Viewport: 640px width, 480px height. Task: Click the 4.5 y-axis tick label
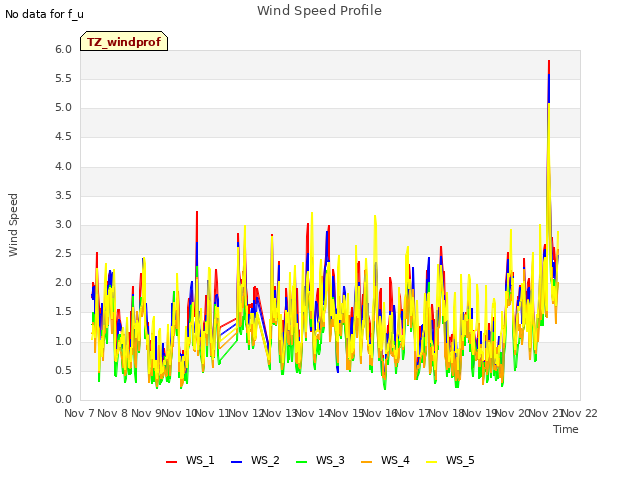click(x=63, y=137)
